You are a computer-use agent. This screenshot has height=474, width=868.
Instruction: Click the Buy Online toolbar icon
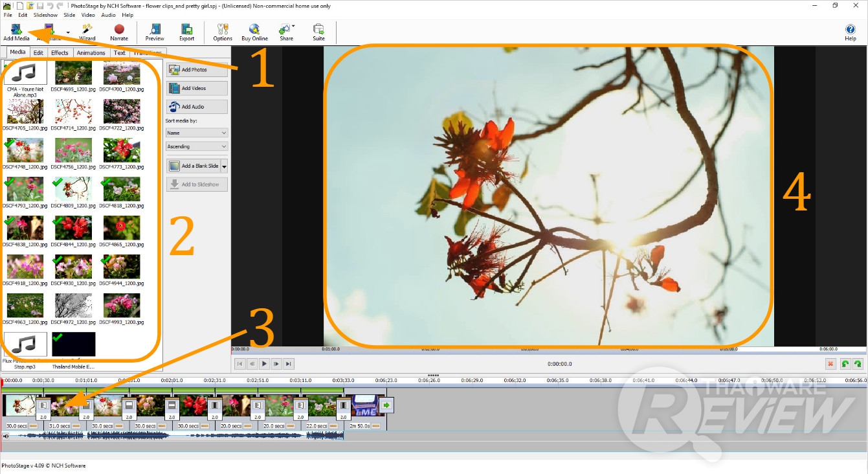click(x=254, y=30)
